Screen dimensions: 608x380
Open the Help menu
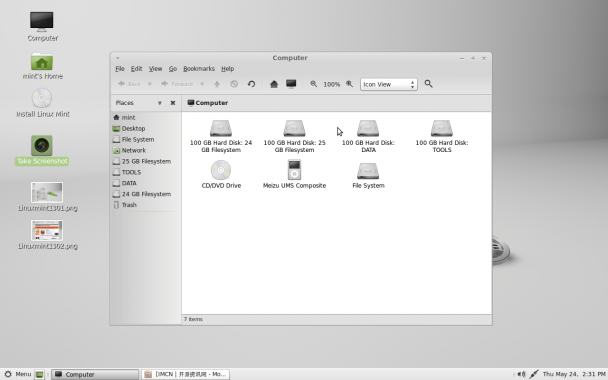(x=228, y=69)
